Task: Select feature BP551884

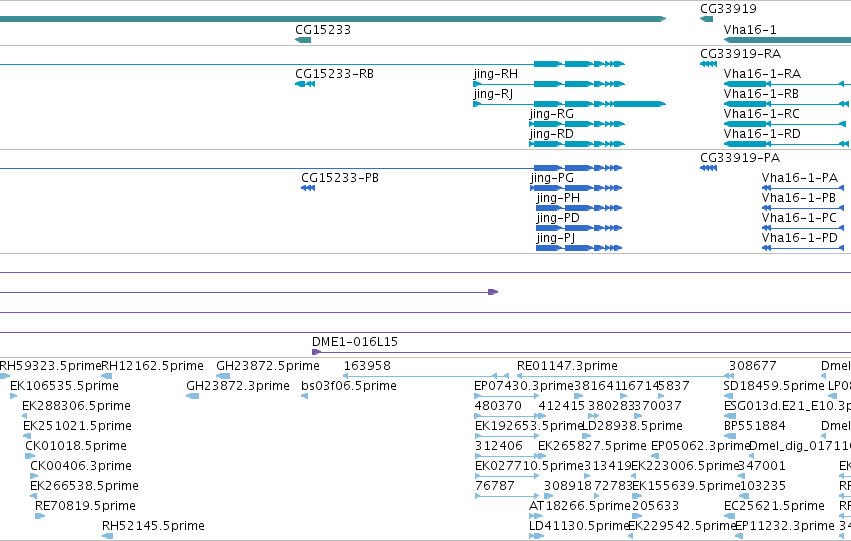Action: click(x=755, y=426)
